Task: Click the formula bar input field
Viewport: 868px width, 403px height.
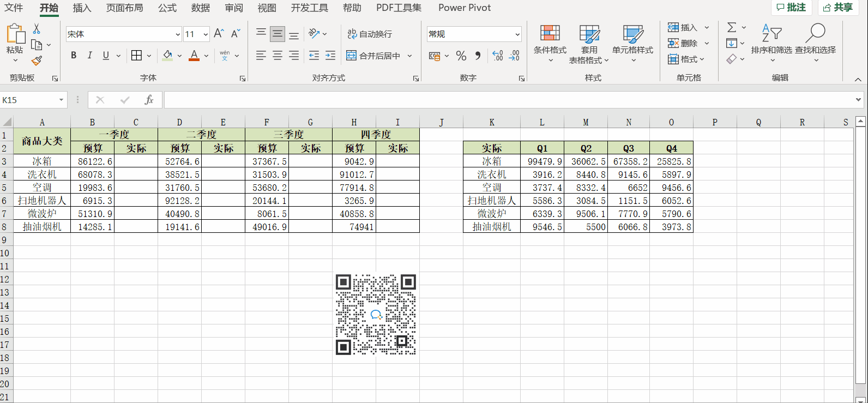Action: click(509, 100)
